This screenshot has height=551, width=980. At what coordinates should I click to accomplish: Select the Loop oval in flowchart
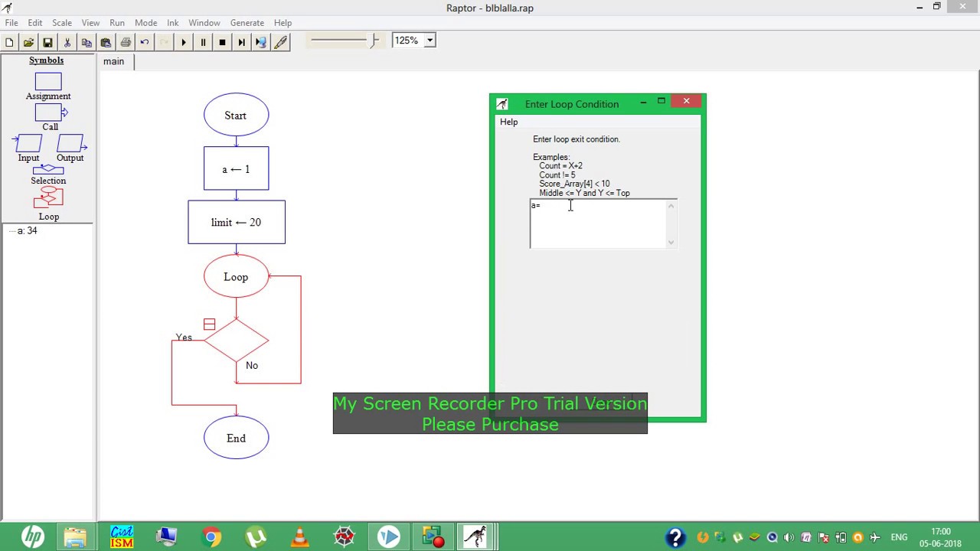click(x=236, y=277)
